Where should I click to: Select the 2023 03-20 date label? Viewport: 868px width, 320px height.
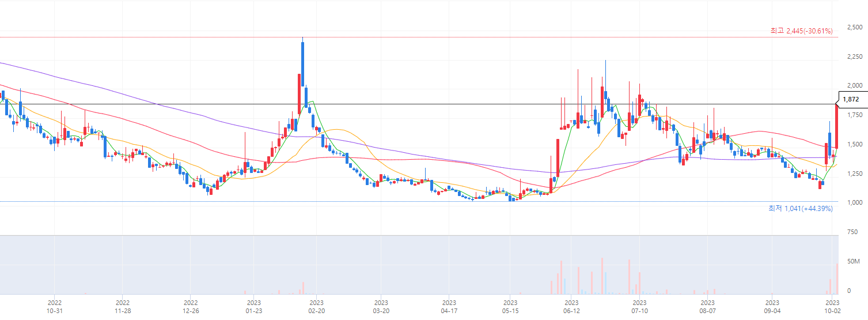[381, 306]
